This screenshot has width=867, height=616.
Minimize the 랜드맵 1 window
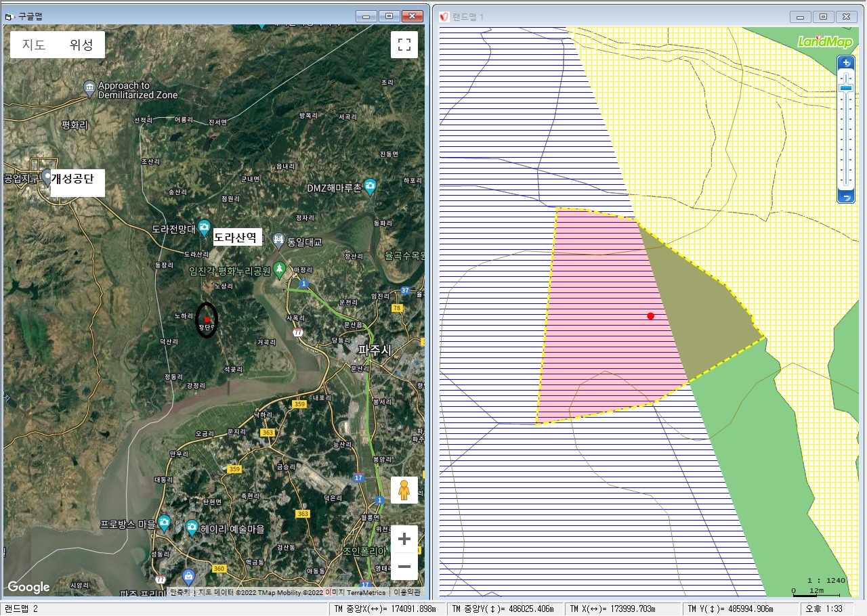(x=801, y=16)
